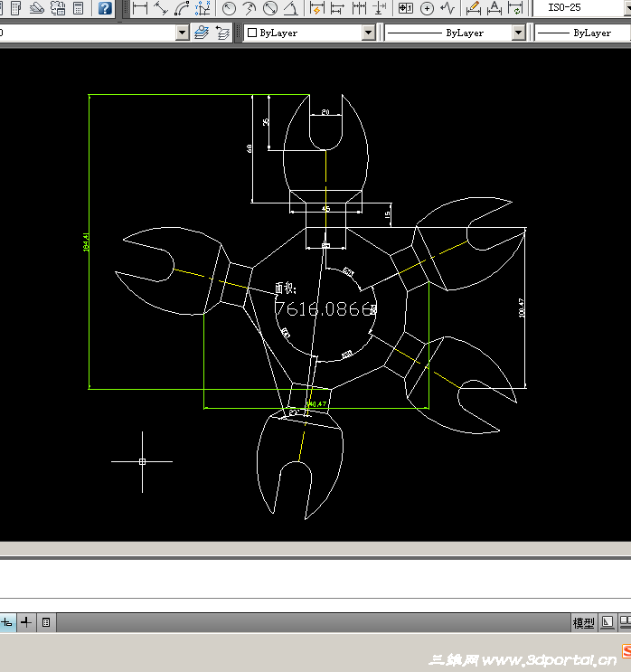
Task: Click the 100.47 vertical dimension text
Action: point(522,308)
